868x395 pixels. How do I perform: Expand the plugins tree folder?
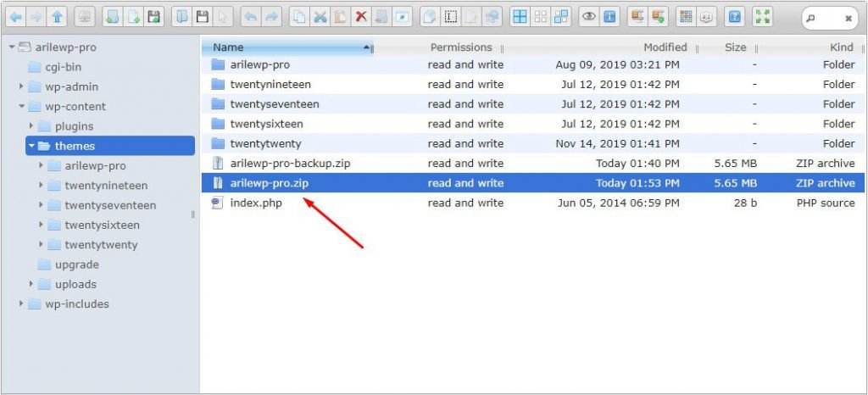coord(31,126)
